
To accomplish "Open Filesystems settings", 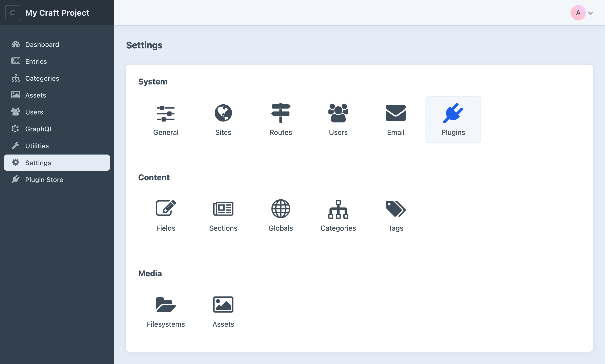I will click(x=166, y=311).
